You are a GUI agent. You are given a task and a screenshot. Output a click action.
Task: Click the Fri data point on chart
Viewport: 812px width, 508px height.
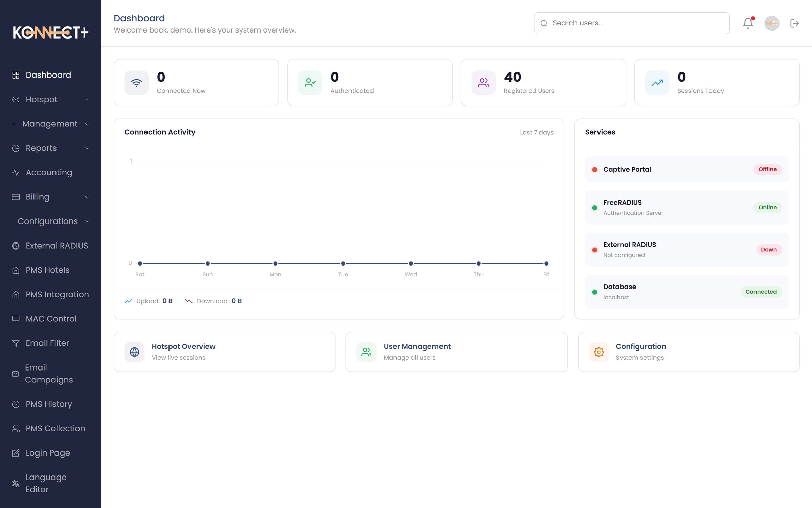pyautogui.click(x=546, y=263)
